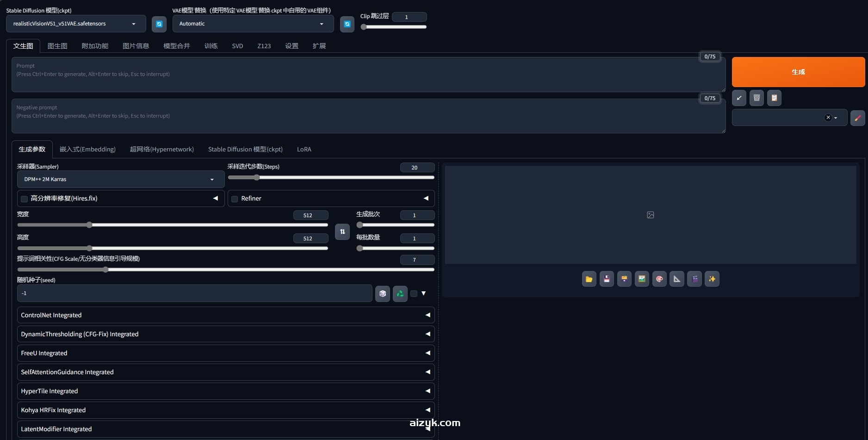868x440 pixels.
Task: Open the DPM++ 2M Karras sampler dropdown
Action: pos(120,180)
